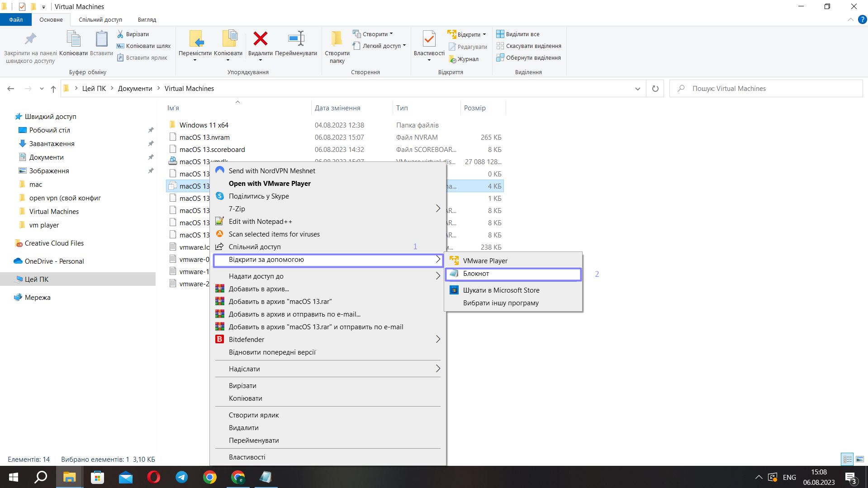Open the recent locations dropdown arrow
868x488 pixels.
tap(42, 89)
